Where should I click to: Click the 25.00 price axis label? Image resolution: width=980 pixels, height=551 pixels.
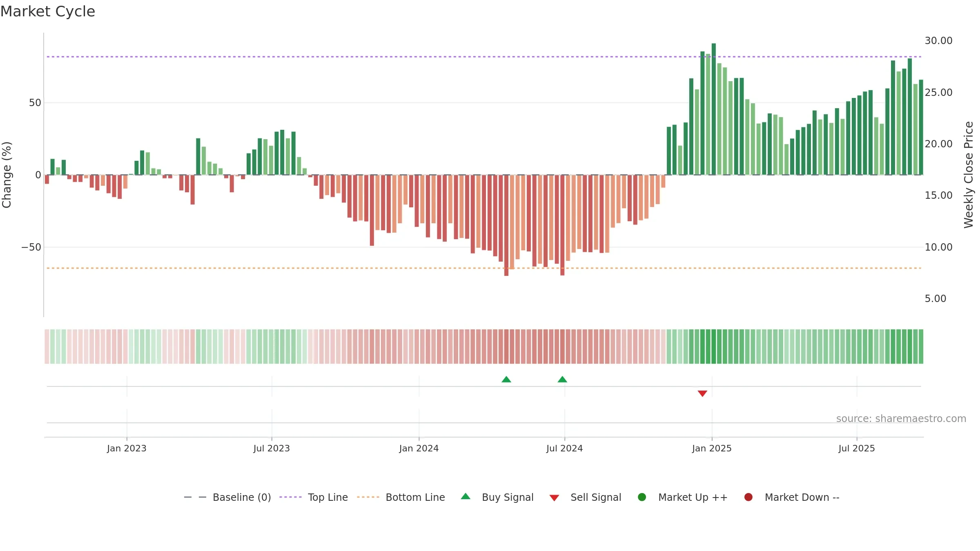938,92
